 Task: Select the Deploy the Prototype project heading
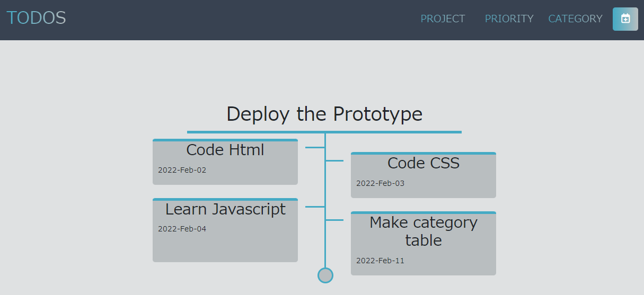click(324, 114)
